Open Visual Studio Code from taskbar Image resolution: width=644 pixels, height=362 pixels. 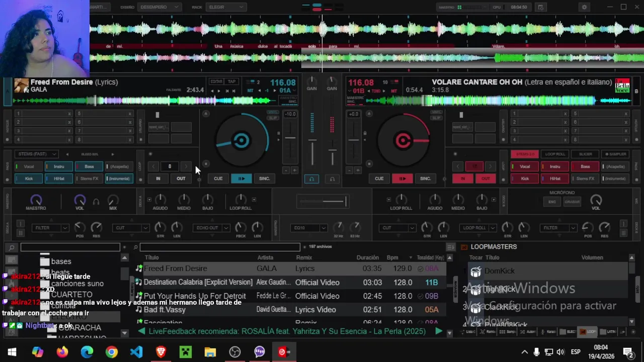click(x=136, y=352)
